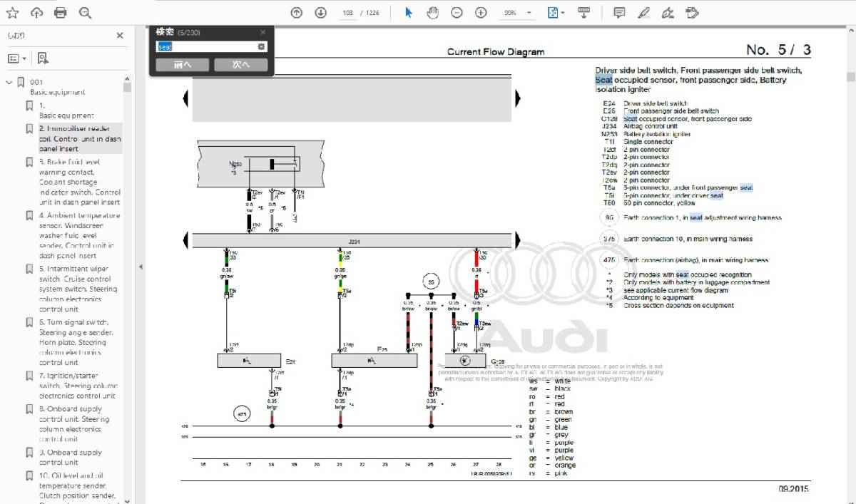Close the 検索 search popup
The height and width of the screenshot is (504, 856).
point(263,32)
